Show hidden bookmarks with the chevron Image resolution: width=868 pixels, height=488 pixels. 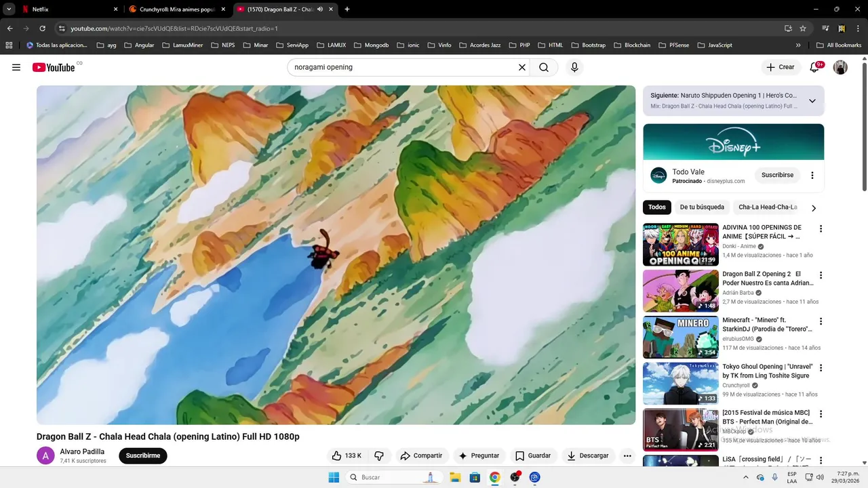tap(798, 45)
